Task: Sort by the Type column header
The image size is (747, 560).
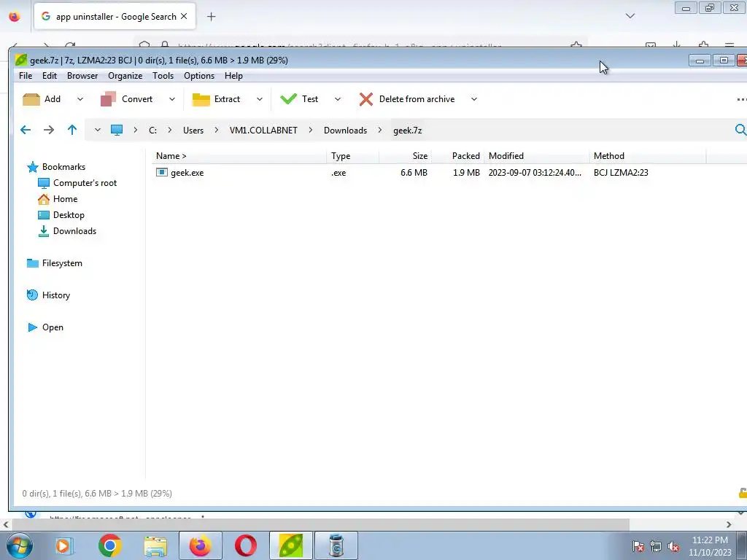Action: point(353,156)
